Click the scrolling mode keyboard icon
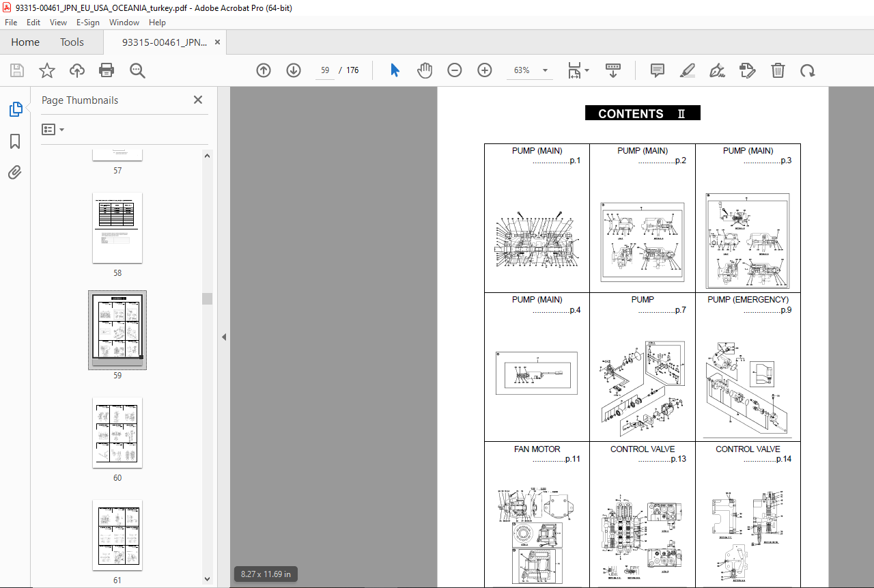 pyautogui.click(x=613, y=70)
